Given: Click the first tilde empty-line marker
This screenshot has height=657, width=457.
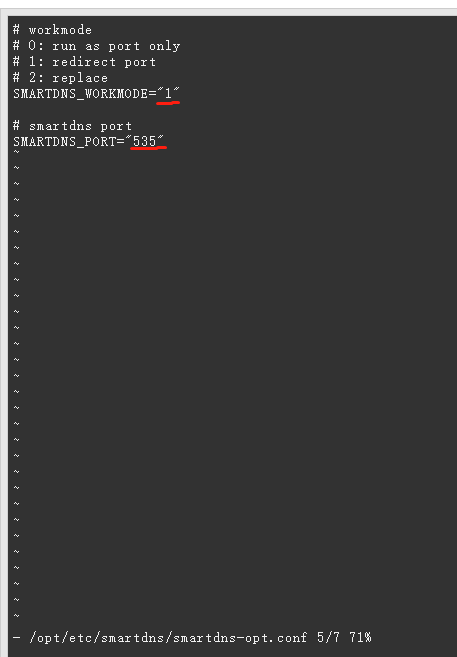Looking at the screenshot, I should tap(16, 152).
